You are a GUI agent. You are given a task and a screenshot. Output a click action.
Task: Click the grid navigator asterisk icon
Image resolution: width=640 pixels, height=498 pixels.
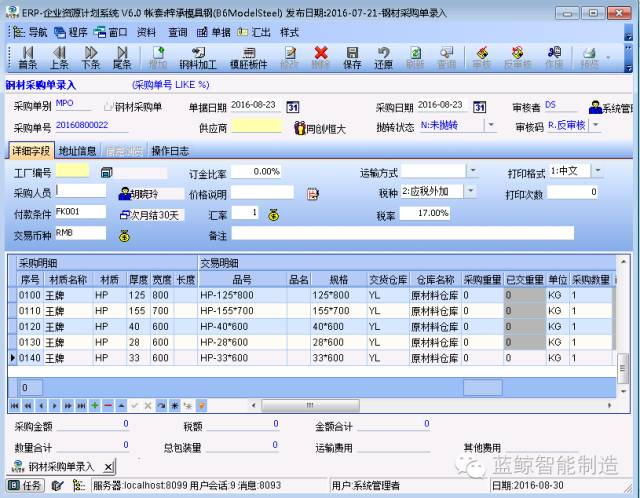[175, 406]
